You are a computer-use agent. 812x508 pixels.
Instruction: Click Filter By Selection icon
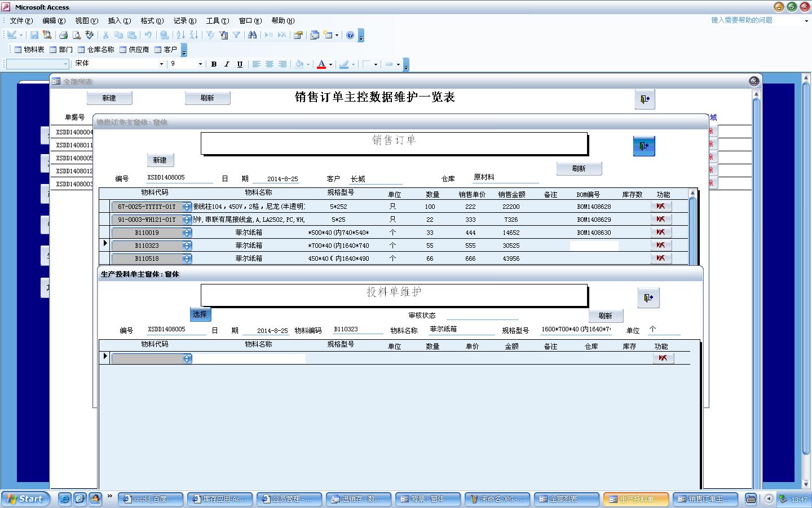coord(210,35)
